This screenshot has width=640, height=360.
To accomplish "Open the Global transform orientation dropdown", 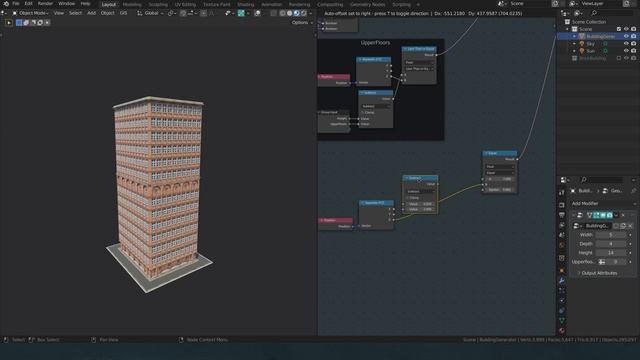I will coord(150,13).
